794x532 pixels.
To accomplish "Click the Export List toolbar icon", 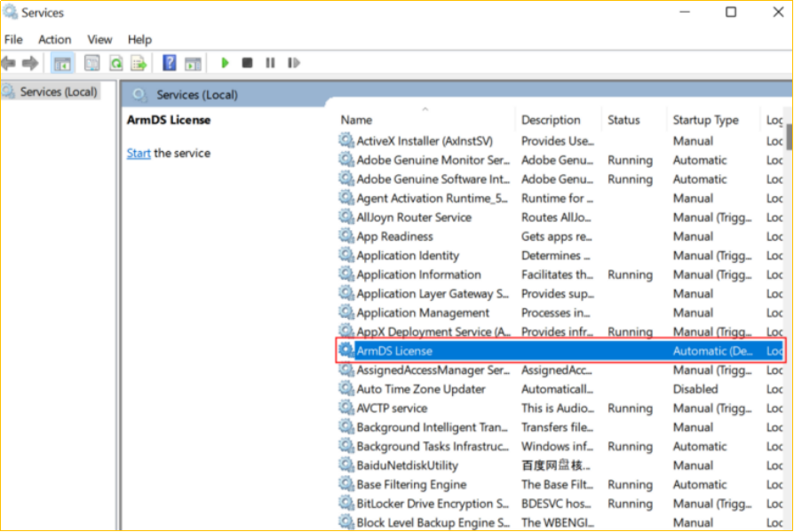I will (139, 63).
